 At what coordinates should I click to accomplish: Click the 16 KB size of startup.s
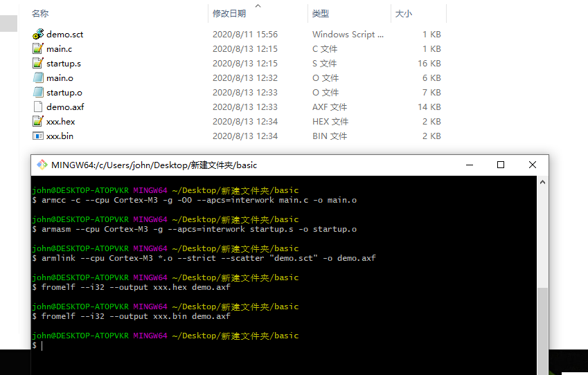click(429, 64)
